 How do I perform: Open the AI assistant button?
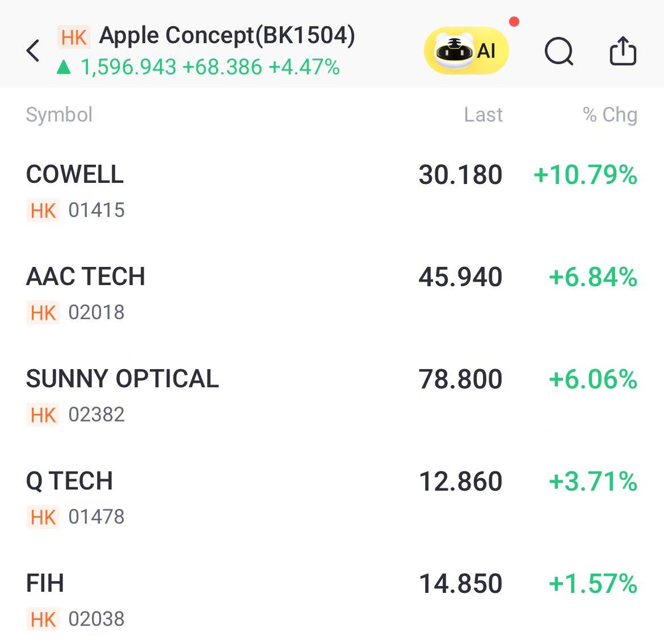(x=467, y=51)
